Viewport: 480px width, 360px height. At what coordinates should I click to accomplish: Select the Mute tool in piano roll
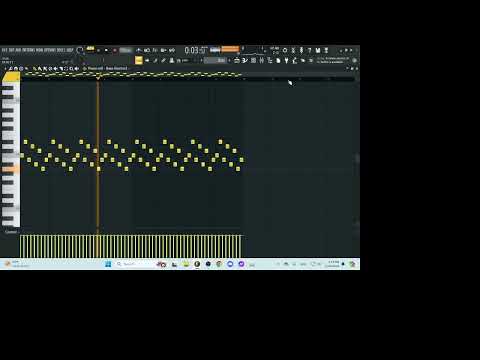click(x=50, y=68)
